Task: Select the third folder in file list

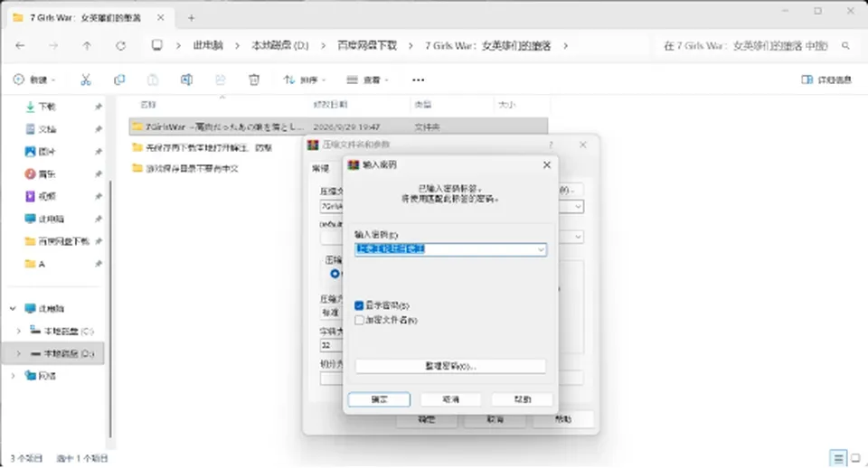Action: pyautogui.click(x=184, y=168)
